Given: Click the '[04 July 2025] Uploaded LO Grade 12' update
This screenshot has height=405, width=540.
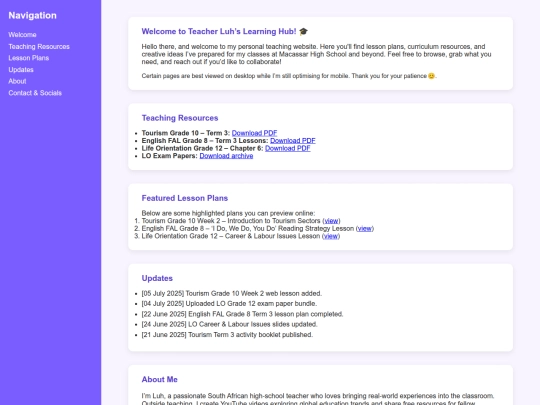Looking at the screenshot, I should click(x=229, y=304).
